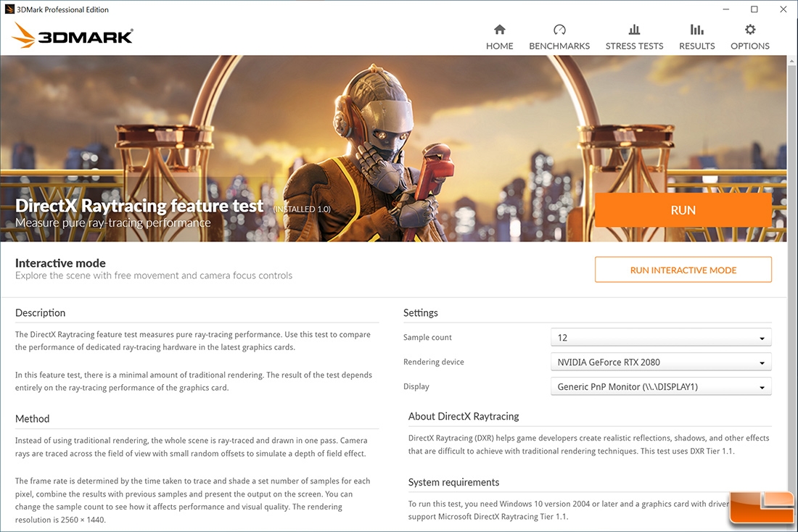Click the About DirectX Raytracing heading
Screen dimensions: 798x532
pyautogui.click(x=464, y=416)
